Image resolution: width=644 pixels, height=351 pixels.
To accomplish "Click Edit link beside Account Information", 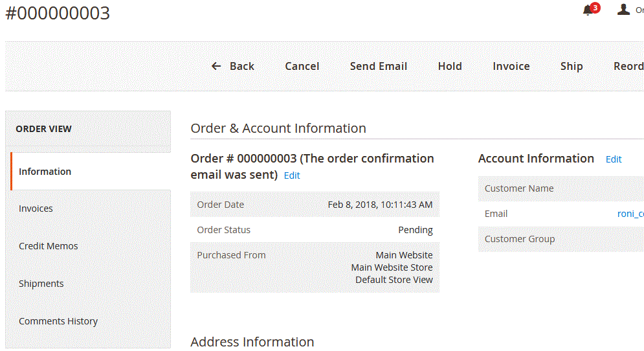I will tap(614, 159).
